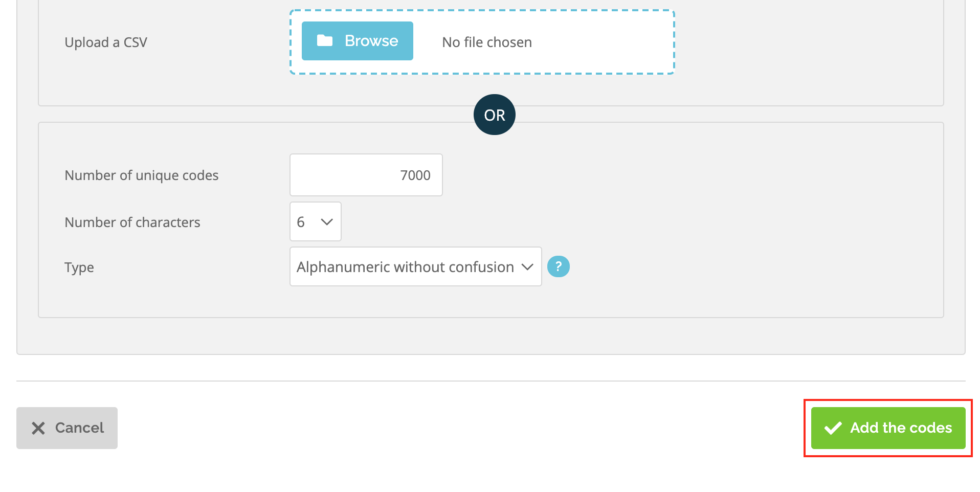The width and height of the screenshot is (980, 492).
Task: Click the No file chosen text
Action: [x=487, y=42]
